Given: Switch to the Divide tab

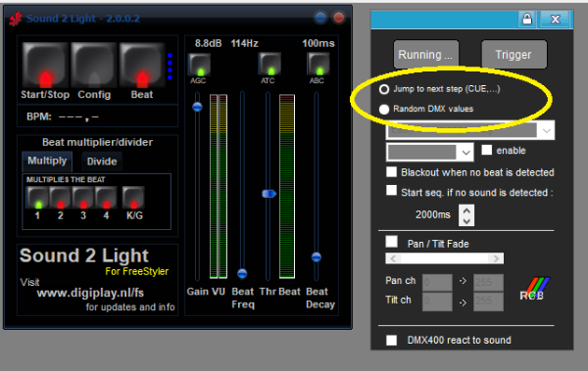Looking at the screenshot, I should click(x=102, y=162).
